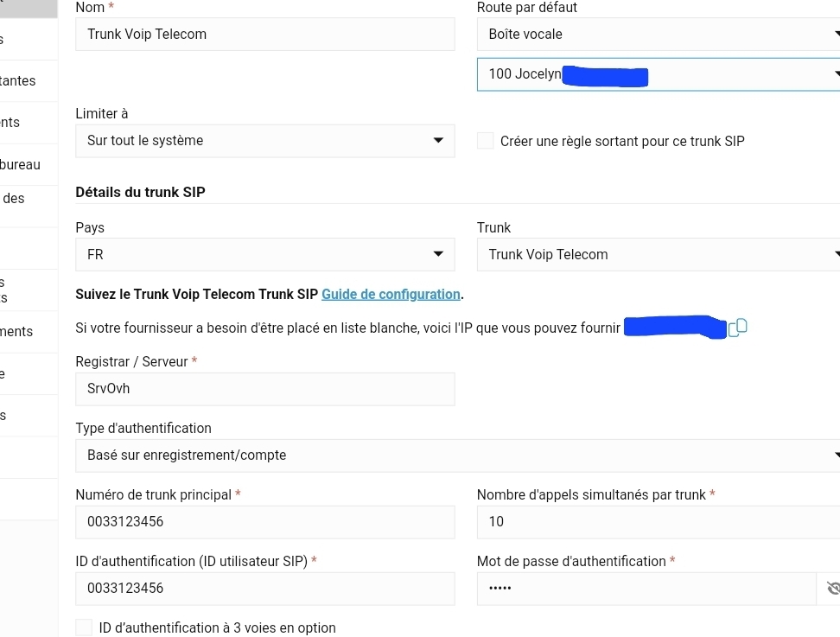Expand the Type d'authentification dropdown
The image size is (840, 637).
click(x=458, y=455)
